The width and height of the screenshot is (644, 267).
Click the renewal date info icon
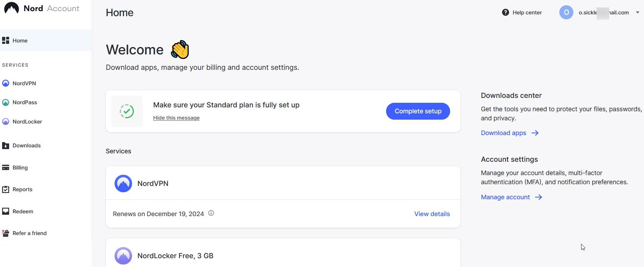tap(211, 213)
